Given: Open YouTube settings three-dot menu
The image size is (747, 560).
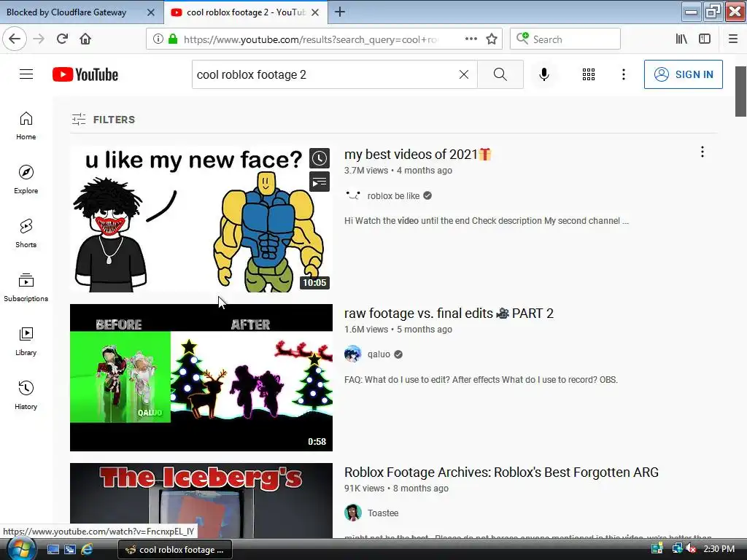Looking at the screenshot, I should 624,74.
